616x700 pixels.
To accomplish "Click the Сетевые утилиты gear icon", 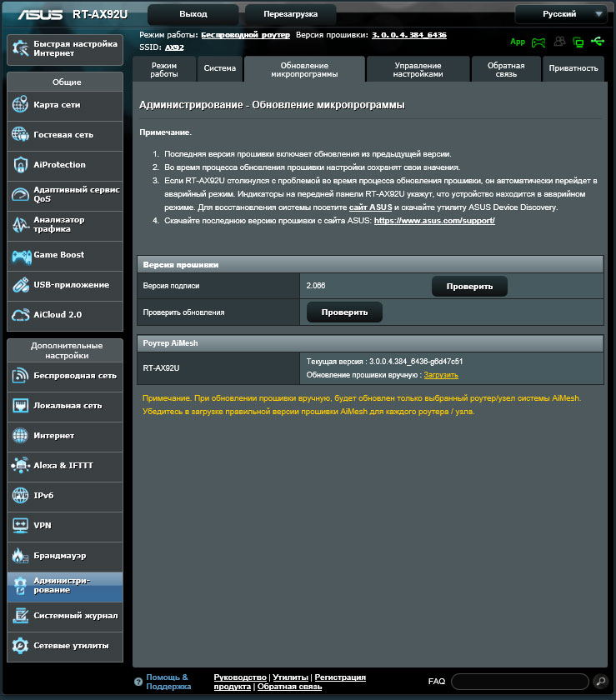I will point(21,646).
